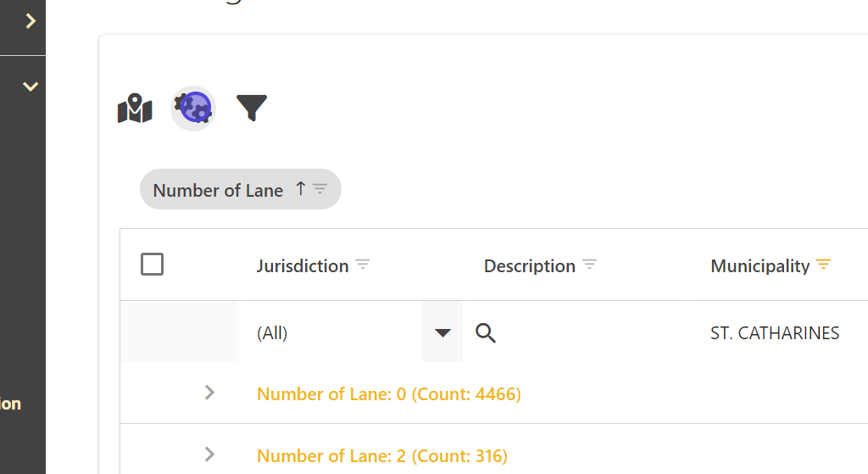868x474 pixels.
Task: Click the Municipality filter field showing ST. CATHARINES
Action: 775,333
